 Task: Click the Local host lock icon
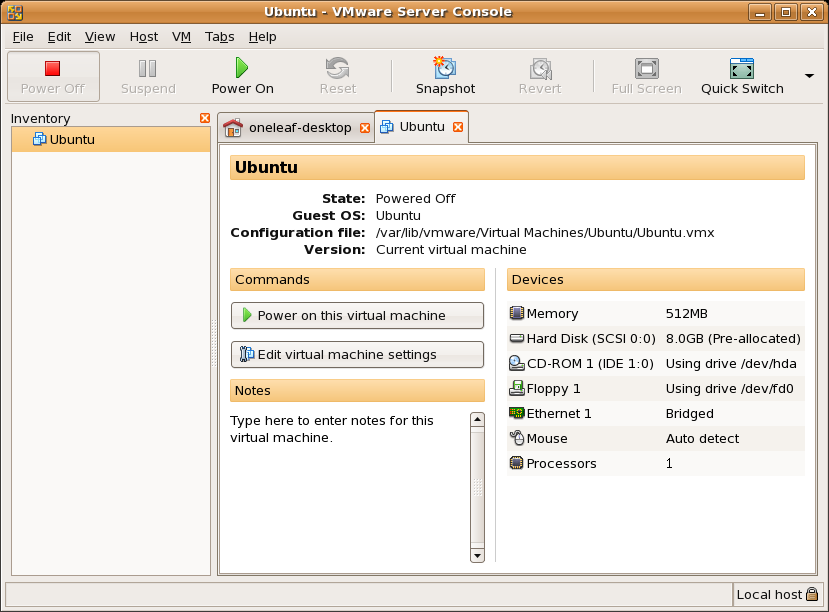812,595
